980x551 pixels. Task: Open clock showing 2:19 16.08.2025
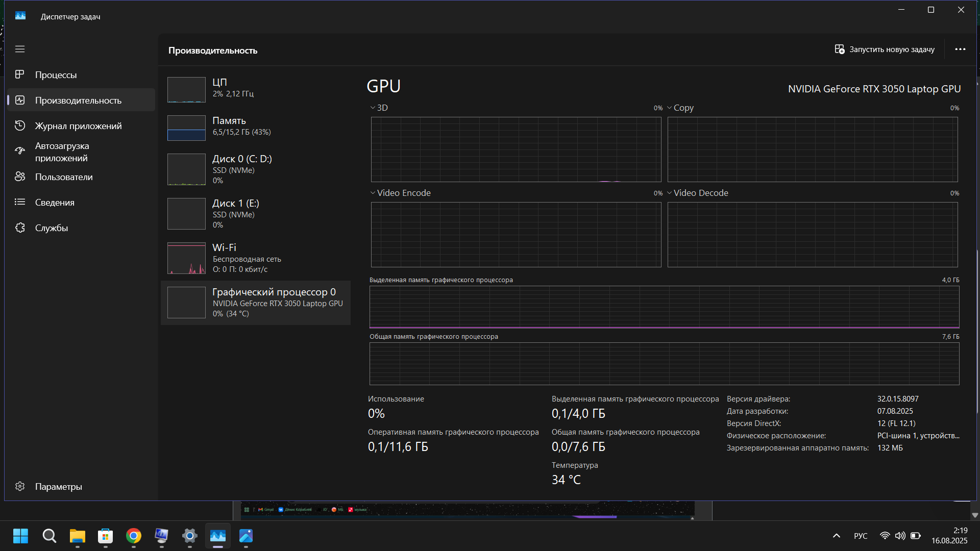point(949,536)
